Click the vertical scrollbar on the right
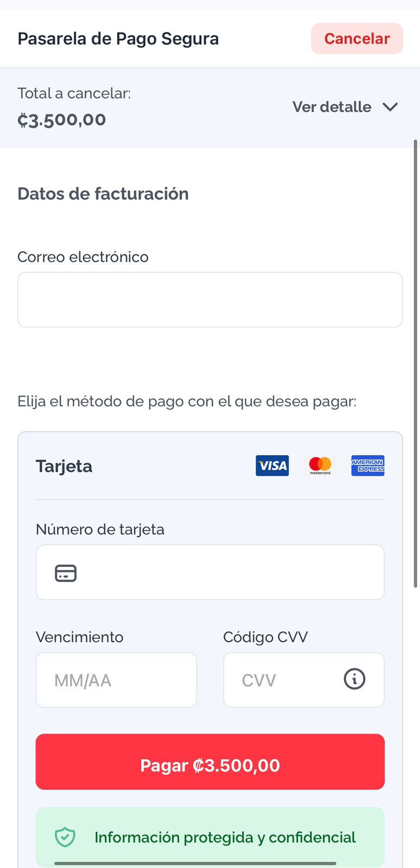This screenshot has width=420, height=868. 416,363
